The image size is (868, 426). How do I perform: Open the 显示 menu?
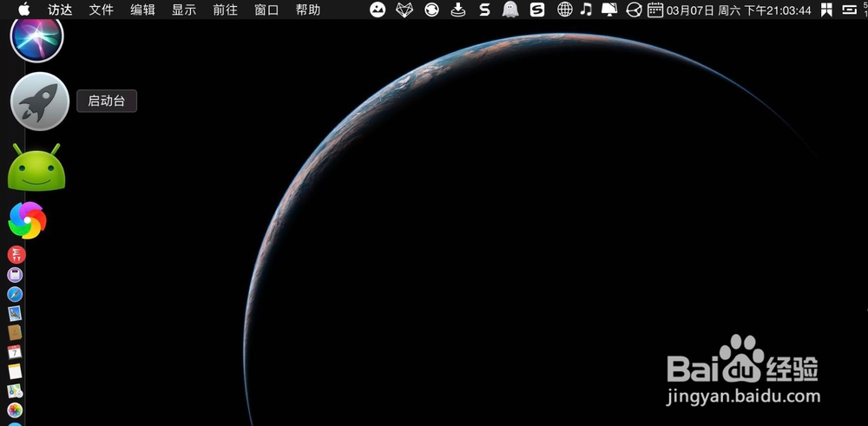tap(184, 10)
